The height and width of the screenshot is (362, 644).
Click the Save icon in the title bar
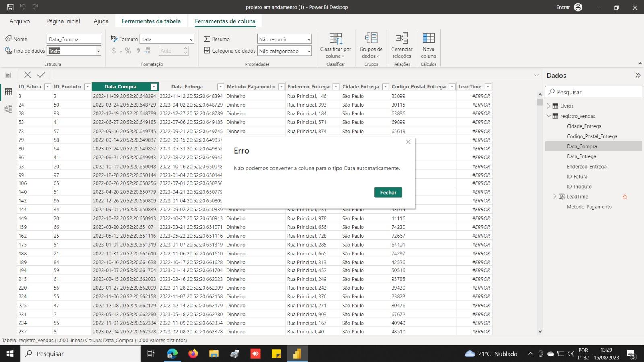(x=10, y=7)
